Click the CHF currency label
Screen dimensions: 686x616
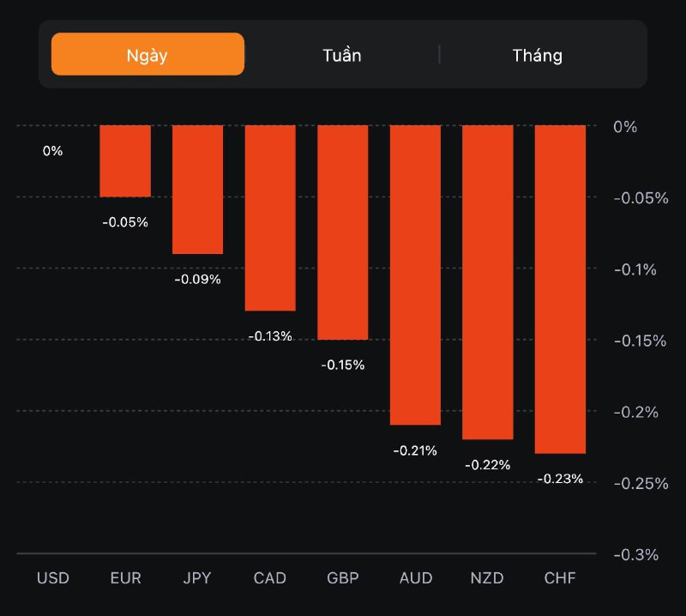(x=560, y=577)
